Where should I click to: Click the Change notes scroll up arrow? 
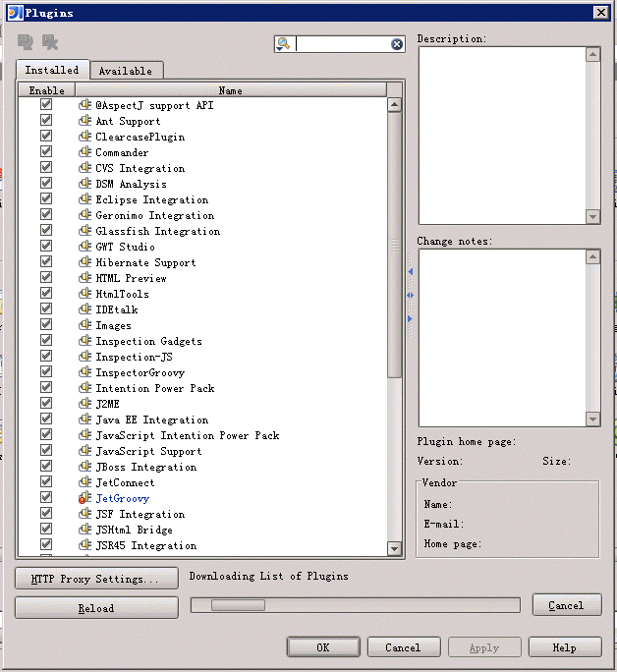pyautogui.click(x=593, y=257)
